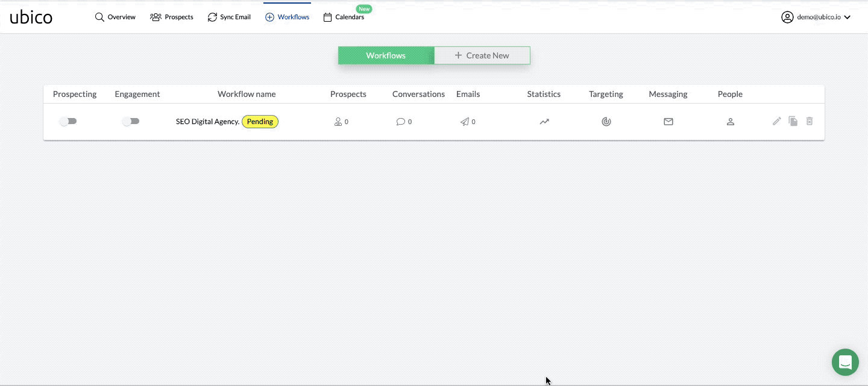Open the green chat support widget
The height and width of the screenshot is (386, 868).
point(845,363)
